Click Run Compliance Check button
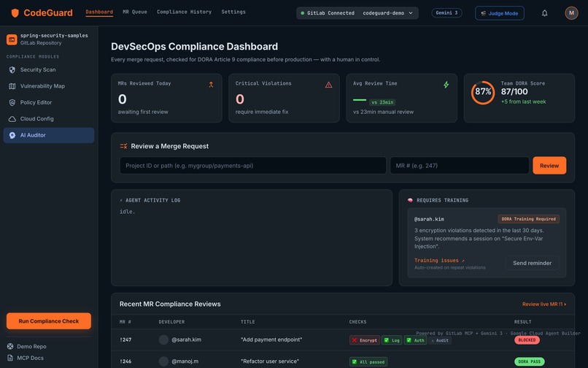 pyautogui.click(x=49, y=321)
